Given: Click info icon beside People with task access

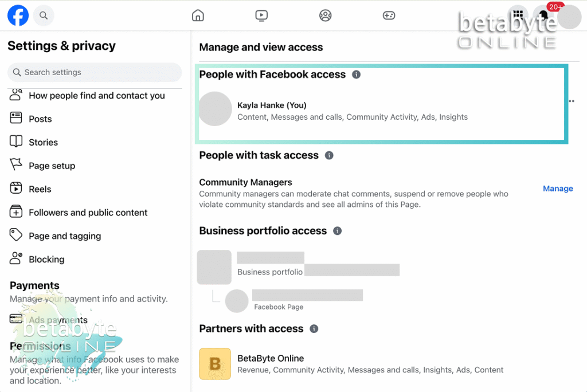Looking at the screenshot, I should [329, 155].
